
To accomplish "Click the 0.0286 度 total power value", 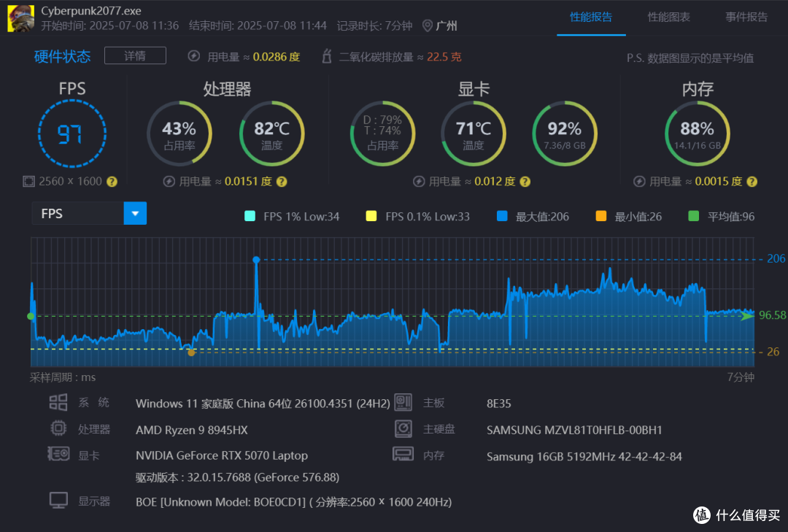I will [277, 57].
